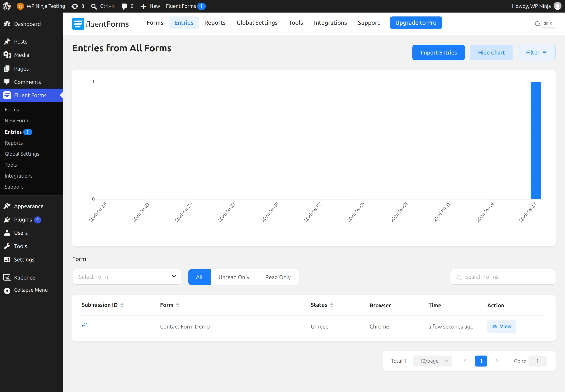Select the Entries top tab
The width and height of the screenshot is (565, 392).
[184, 23]
